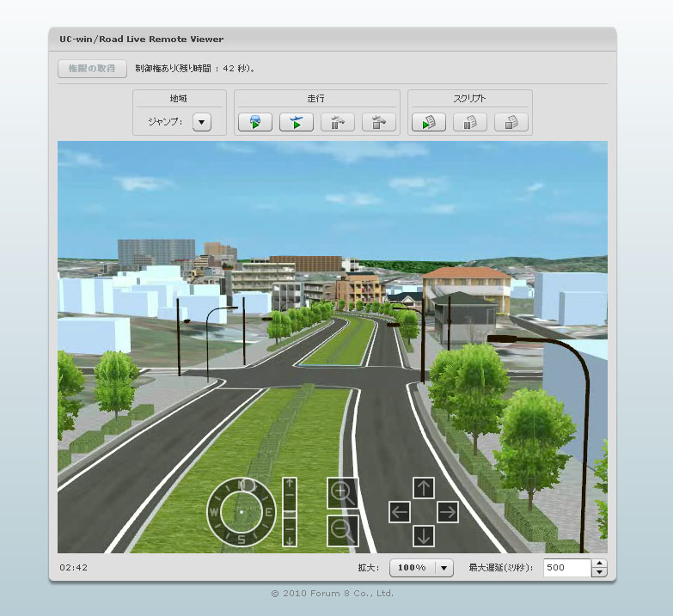This screenshot has height=616, width=673.
Task: Move view forward with up arrow
Action: coord(424,488)
